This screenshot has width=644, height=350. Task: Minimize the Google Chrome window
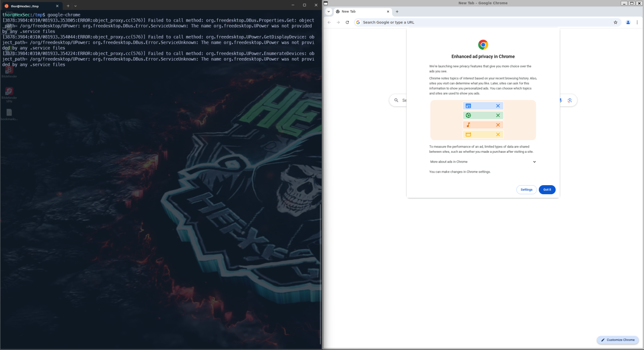(624, 3)
